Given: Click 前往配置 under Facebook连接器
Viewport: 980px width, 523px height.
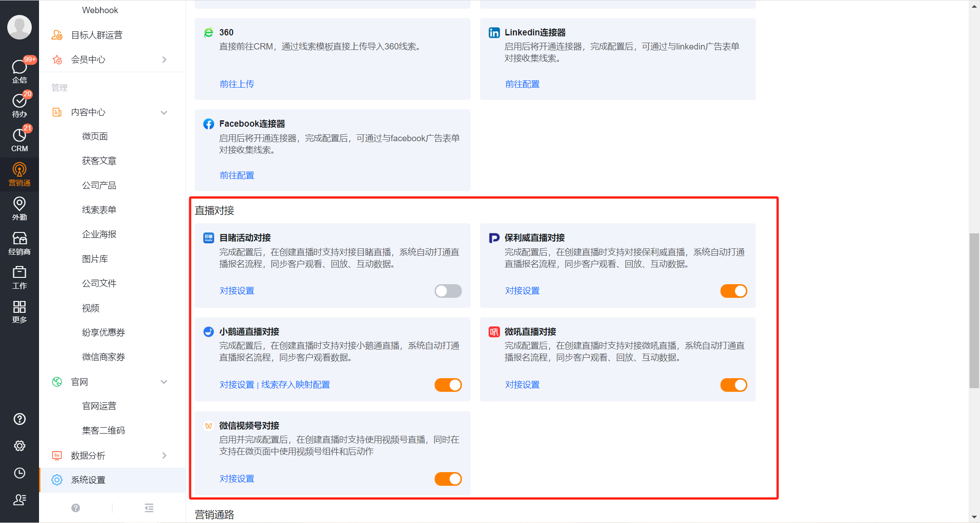Looking at the screenshot, I should (237, 175).
